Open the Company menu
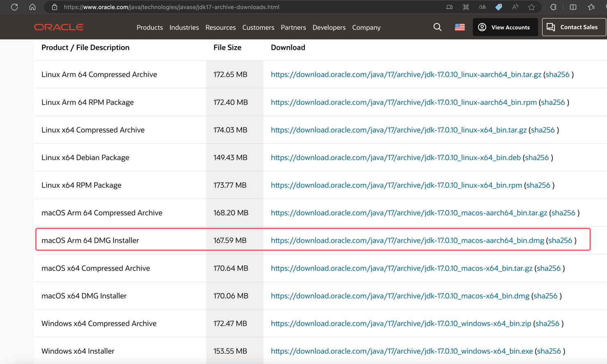 [366, 27]
